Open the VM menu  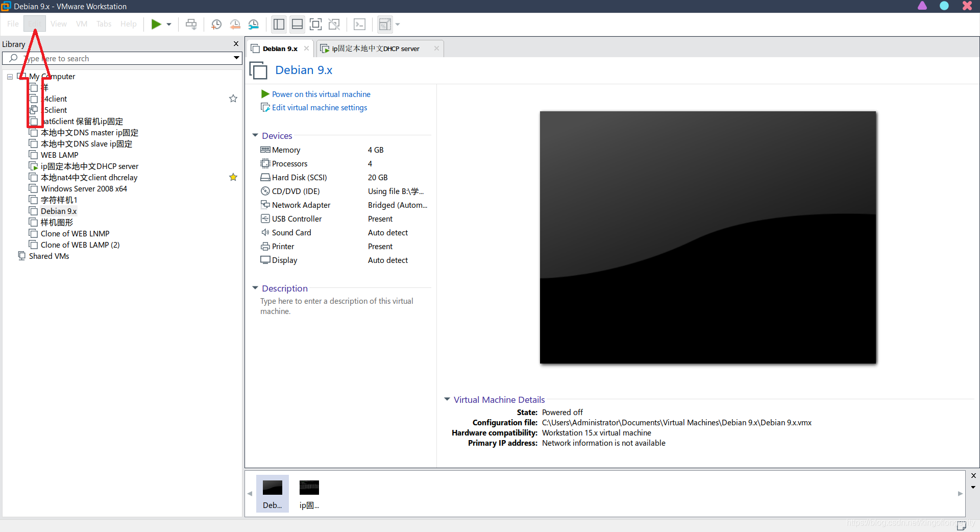[x=82, y=23]
